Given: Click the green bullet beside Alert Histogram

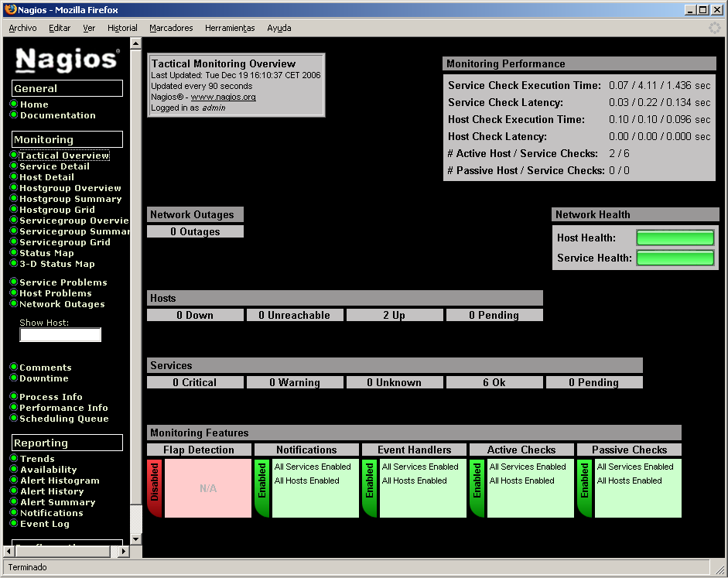Looking at the screenshot, I should click(x=14, y=480).
